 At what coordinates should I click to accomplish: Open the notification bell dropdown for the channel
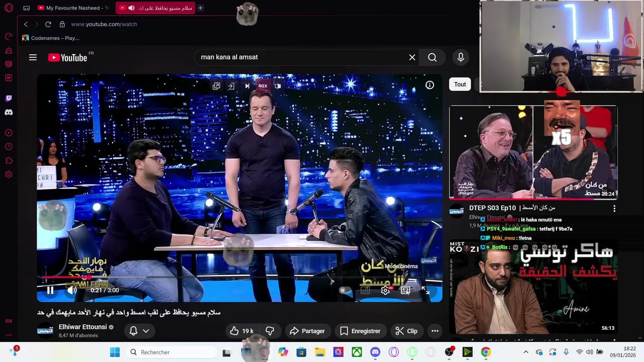coord(139,331)
